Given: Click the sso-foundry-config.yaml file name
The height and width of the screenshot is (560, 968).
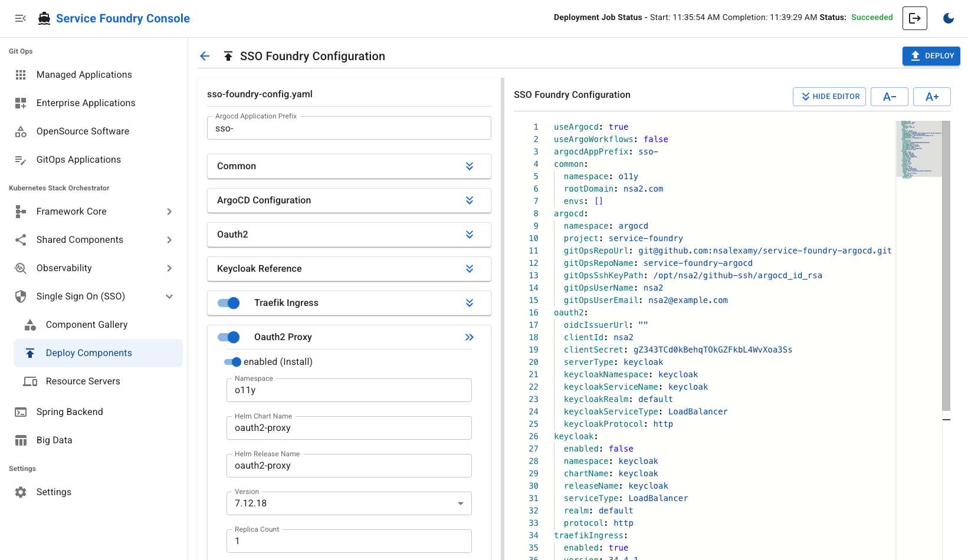Looking at the screenshot, I should click(260, 94).
